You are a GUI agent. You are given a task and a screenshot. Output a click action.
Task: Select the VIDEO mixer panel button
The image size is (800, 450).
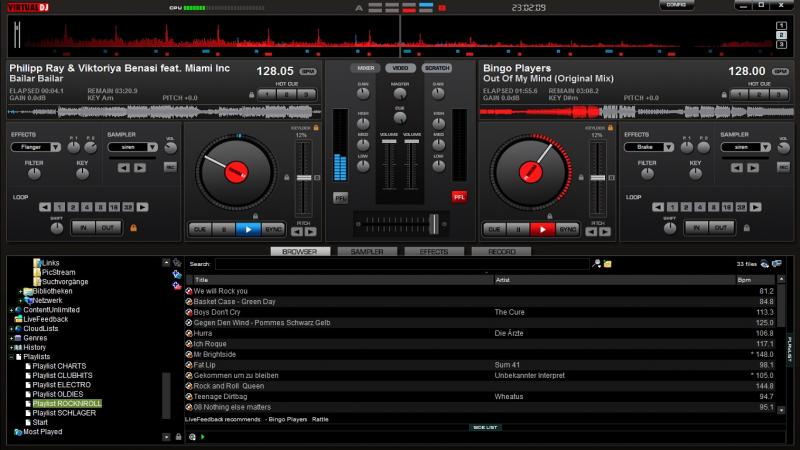point(400,68)
